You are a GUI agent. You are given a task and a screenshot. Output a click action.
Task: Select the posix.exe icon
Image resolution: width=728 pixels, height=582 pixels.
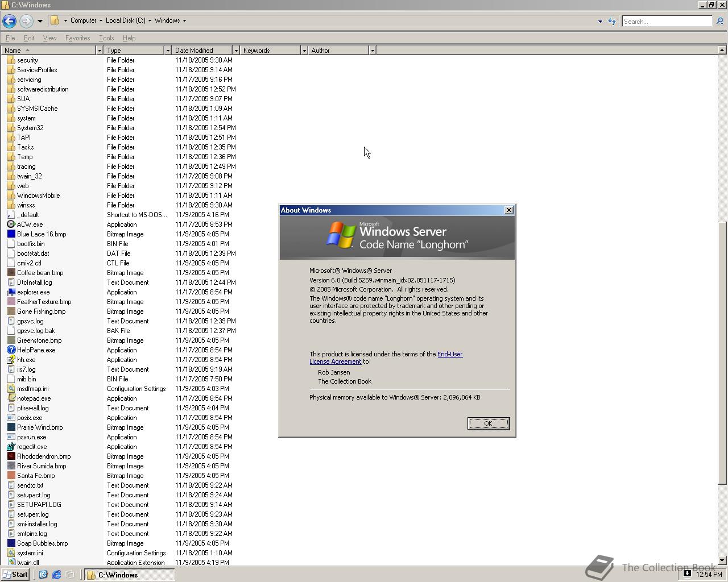coord(11,418)
